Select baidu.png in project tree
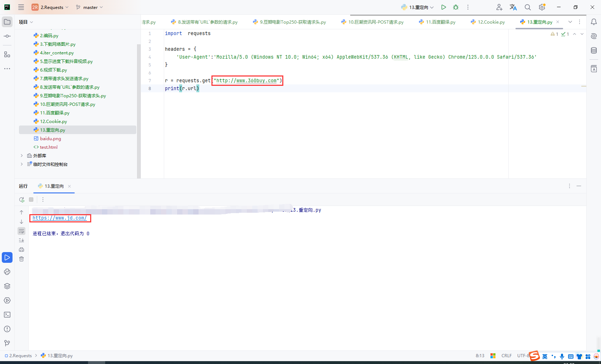The height and width of the screenshot is (364, 601). pos(50,138)
